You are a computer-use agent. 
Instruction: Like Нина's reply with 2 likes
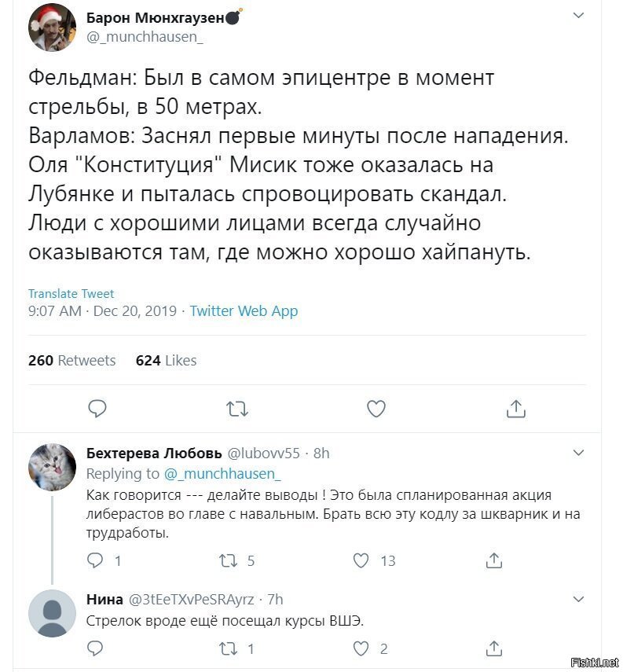(361, 648)
